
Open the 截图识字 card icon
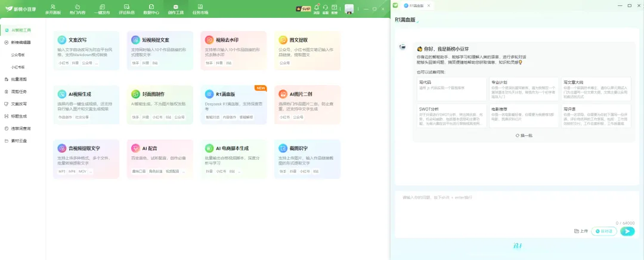283,148
